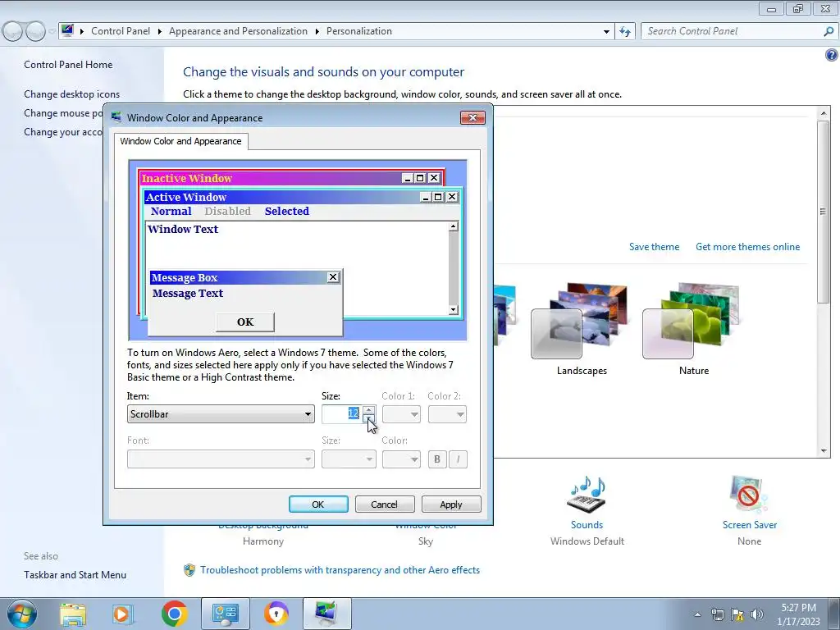This screenshot has width=840, height=630.
Task: Open the Action Center flag icon
Action: pos(737,614)
